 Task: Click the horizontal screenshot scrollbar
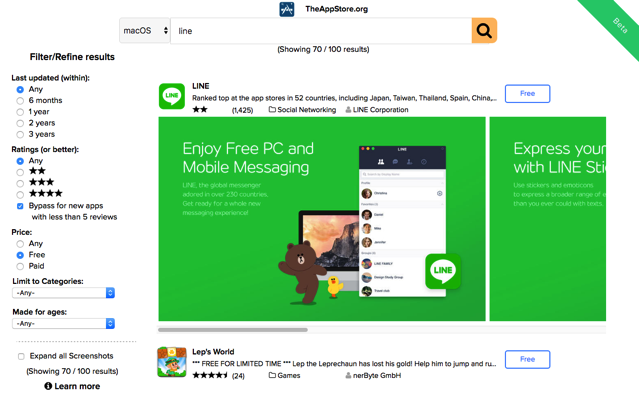tap(233, 330)
